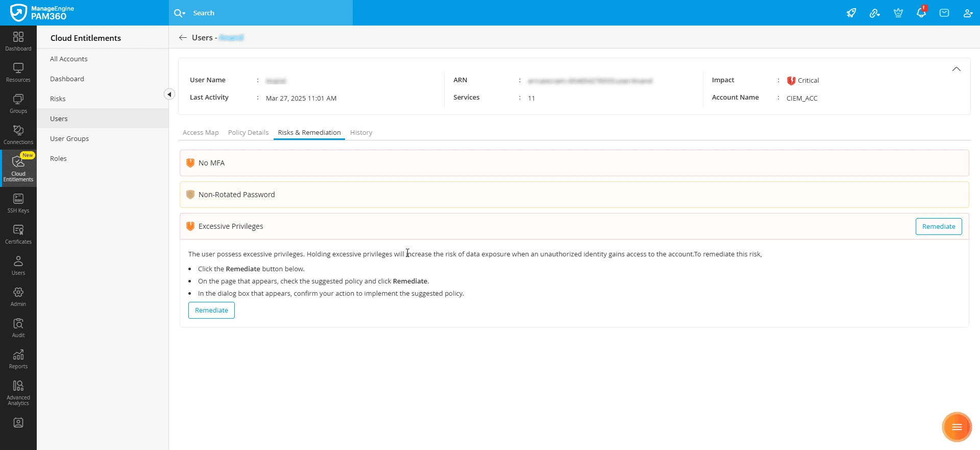Open Reports module
The image size is (980, 450).
point(18,359)
